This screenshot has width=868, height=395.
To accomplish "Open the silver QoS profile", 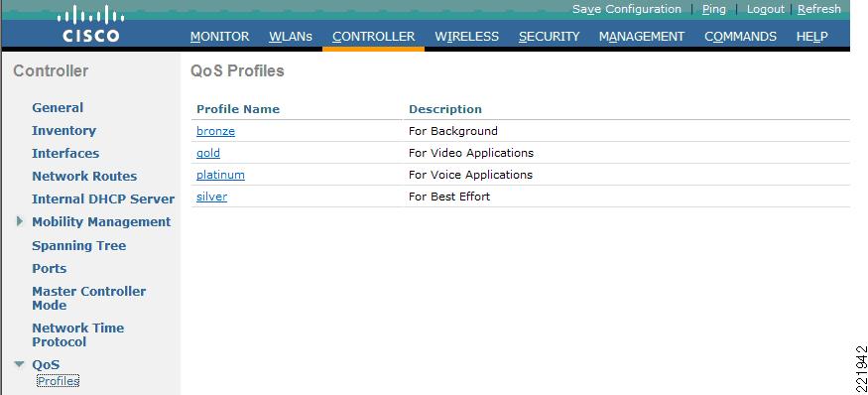I will (211, 197).
